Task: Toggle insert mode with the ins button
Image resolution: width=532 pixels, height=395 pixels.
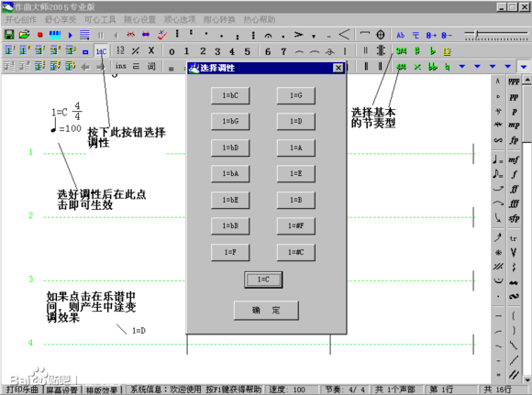Action: pyautogui.click(x=120, y=66)
